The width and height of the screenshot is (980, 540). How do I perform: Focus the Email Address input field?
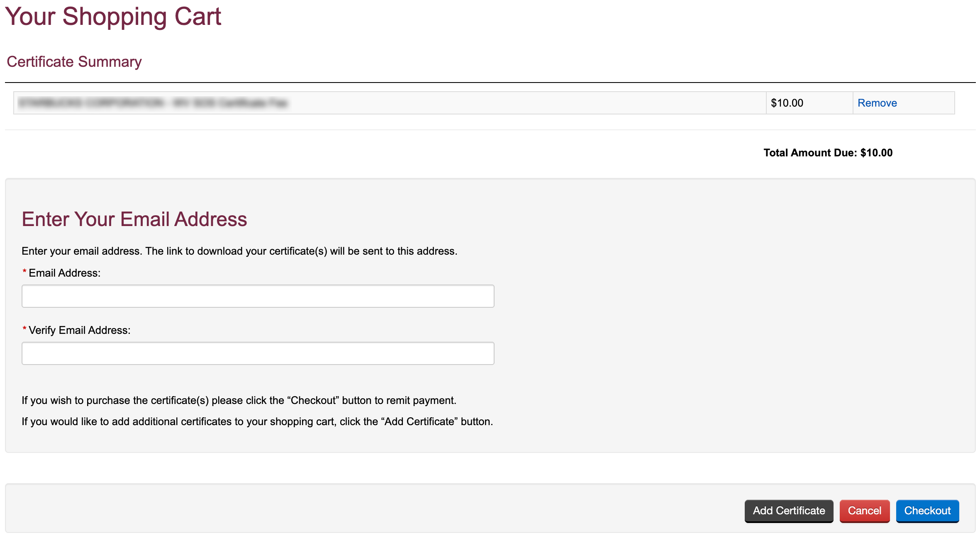[258, 296]
